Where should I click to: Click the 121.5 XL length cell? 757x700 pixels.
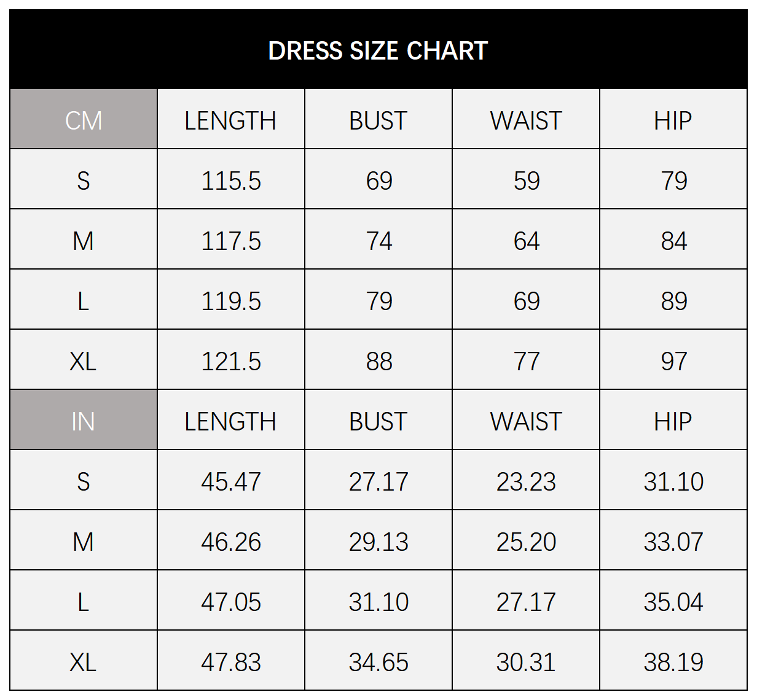[231, 361]
